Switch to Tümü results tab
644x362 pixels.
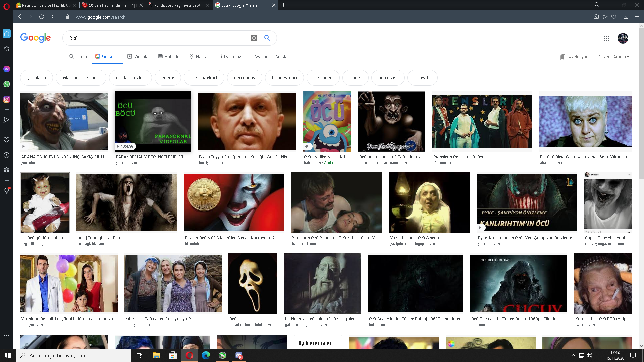(78, 56)
